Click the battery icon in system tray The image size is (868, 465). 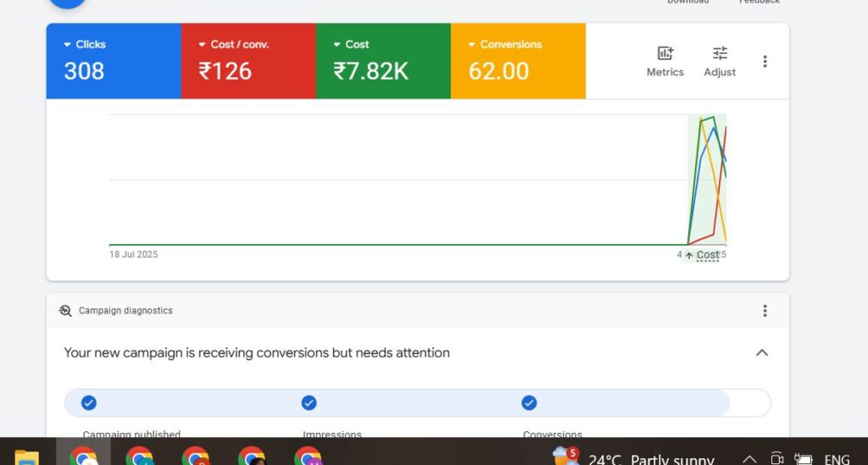803,459
